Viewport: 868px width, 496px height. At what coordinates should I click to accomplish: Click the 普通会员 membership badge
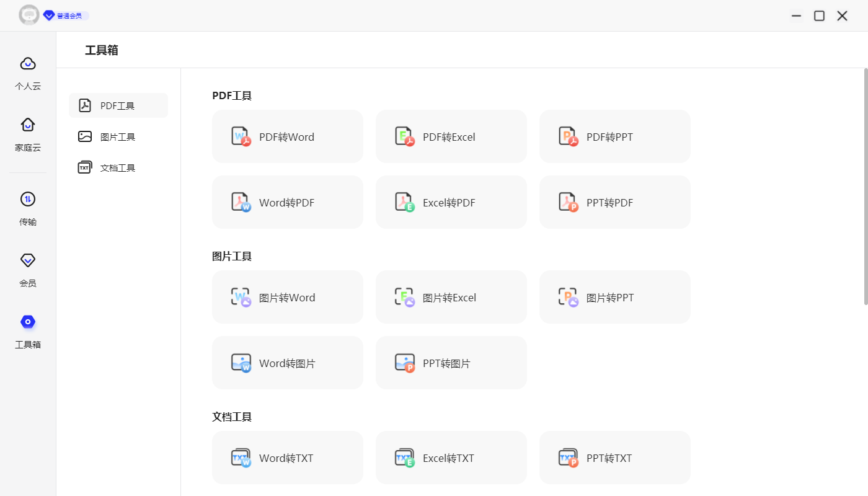tap(64, 15)
